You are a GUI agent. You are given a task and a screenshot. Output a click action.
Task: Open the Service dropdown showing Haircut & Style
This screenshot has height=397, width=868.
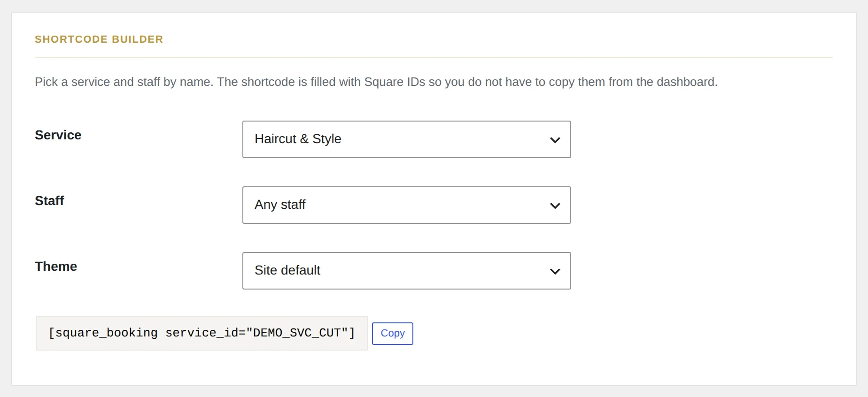[x=406, y=139]
